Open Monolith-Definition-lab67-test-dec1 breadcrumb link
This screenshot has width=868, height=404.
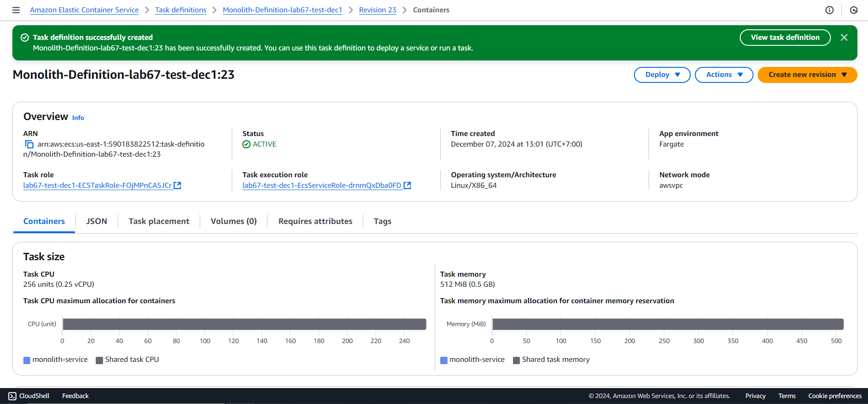(282, 10)
